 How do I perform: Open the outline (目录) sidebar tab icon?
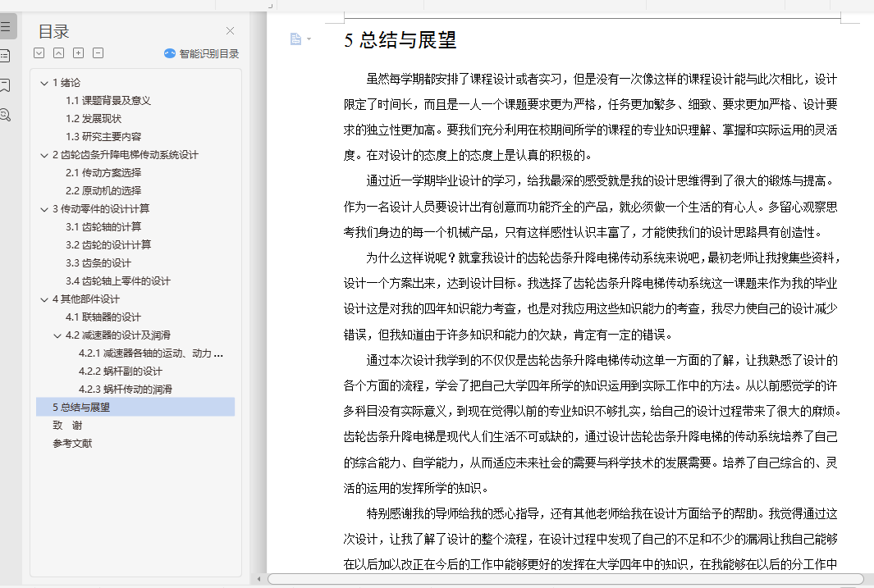click(6, 26)
